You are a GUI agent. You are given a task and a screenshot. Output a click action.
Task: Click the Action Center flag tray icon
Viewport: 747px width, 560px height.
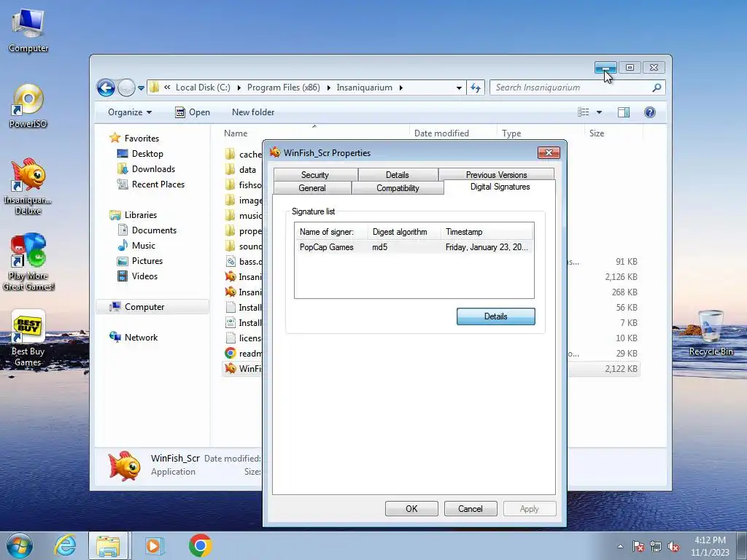pos(638,547)
